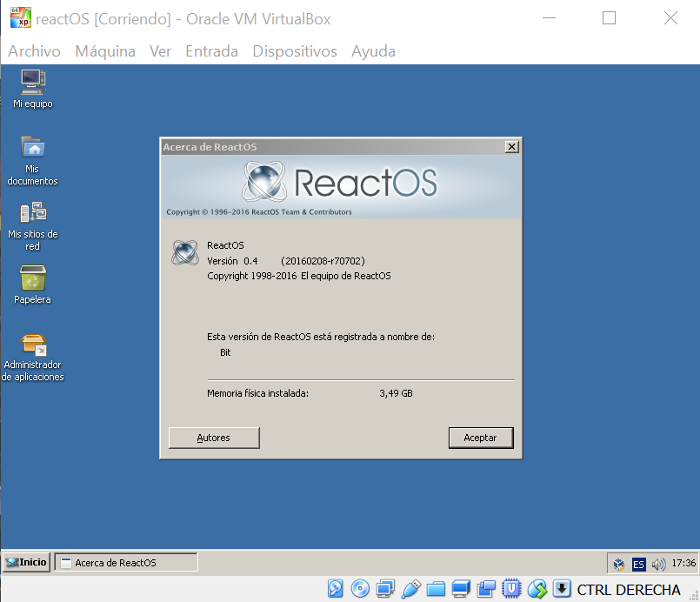Click the mouse integration status icon
The image size is (700, 602).
tap(537, 589)
